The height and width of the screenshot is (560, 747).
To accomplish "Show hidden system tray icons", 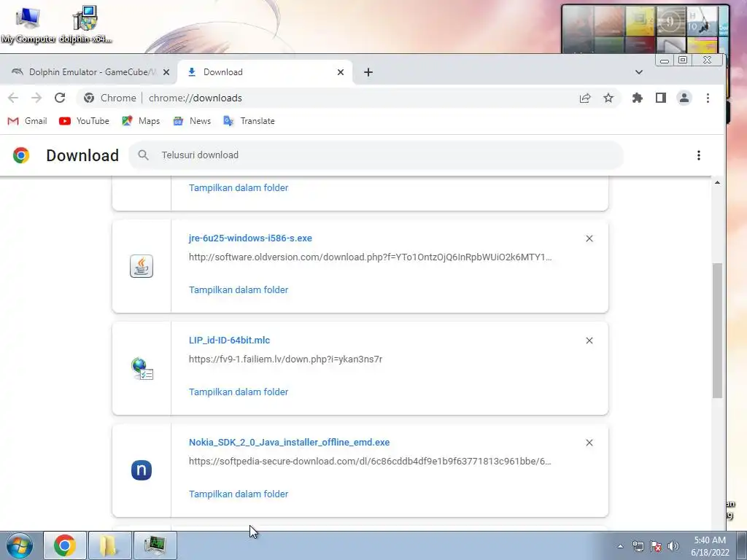I will (x=620, y=546).
